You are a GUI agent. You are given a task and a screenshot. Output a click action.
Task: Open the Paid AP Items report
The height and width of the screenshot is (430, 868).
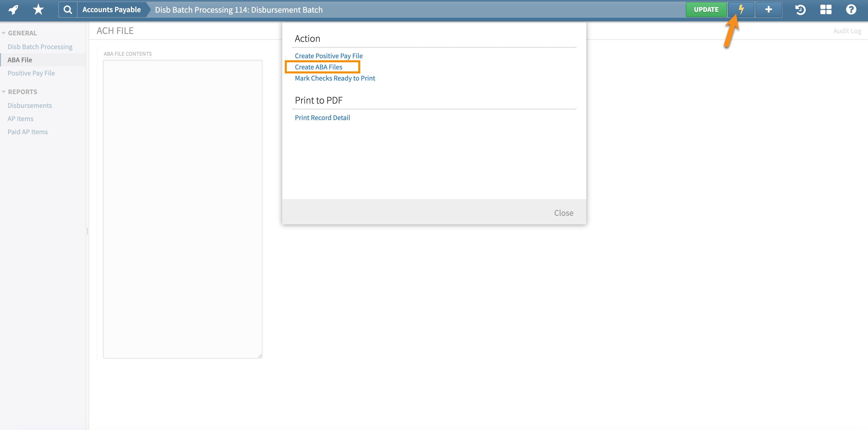[28, 132]
